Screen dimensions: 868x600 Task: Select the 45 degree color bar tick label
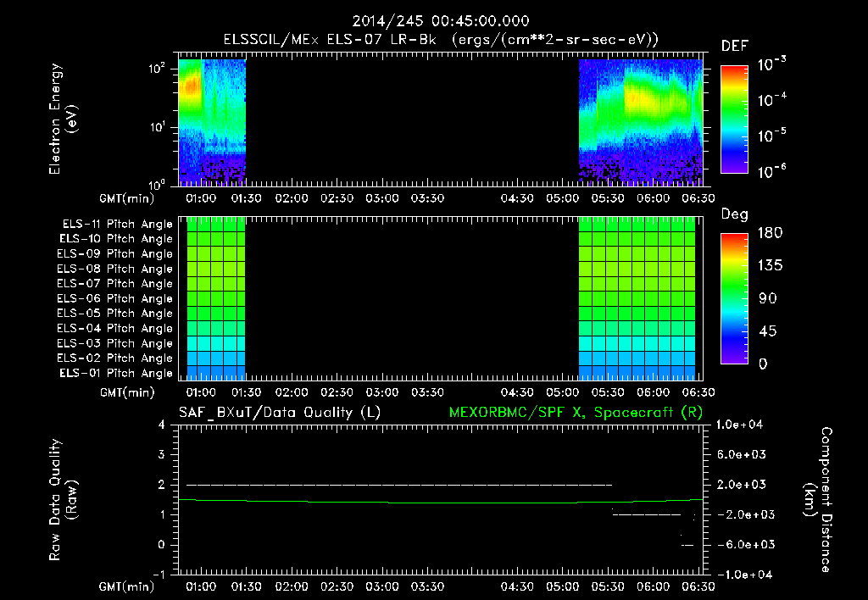768,331
